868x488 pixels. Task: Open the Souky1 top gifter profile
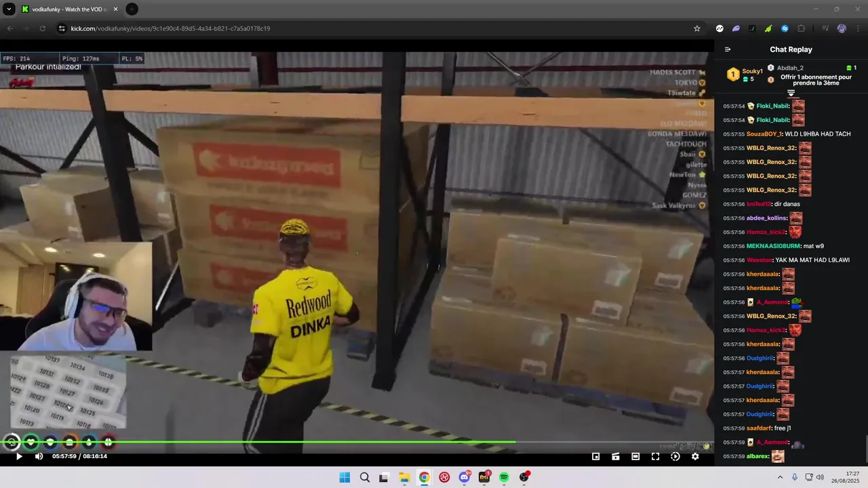(752, 71)
